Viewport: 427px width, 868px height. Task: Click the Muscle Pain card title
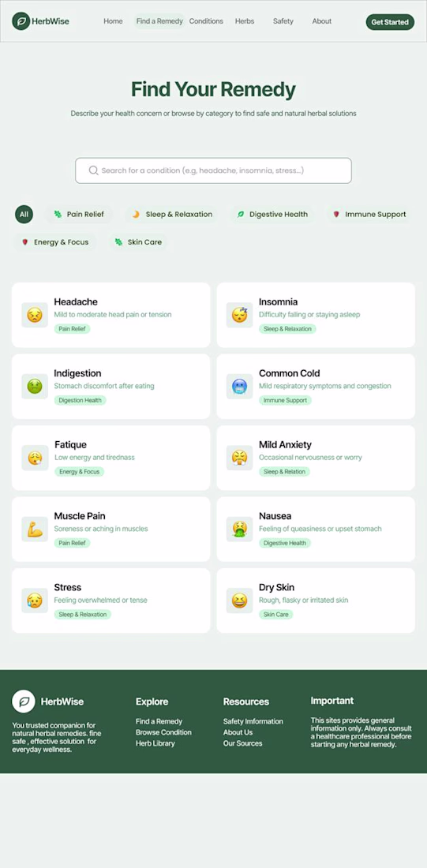(x=80, y=516)
